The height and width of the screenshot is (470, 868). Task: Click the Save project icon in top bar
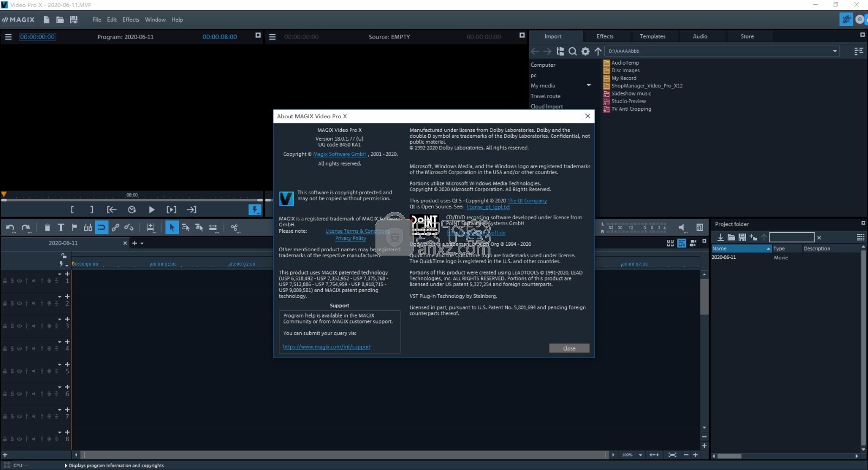tap(74, 20)
